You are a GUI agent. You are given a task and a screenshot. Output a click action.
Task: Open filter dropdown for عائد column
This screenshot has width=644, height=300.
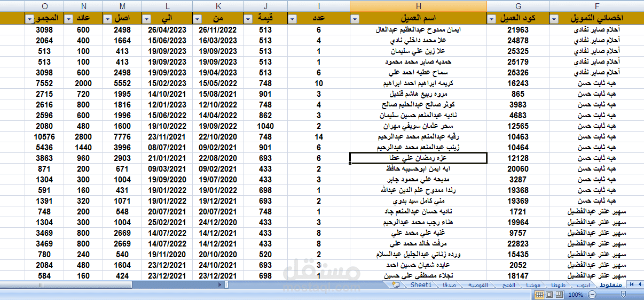[x=68, y=19]
